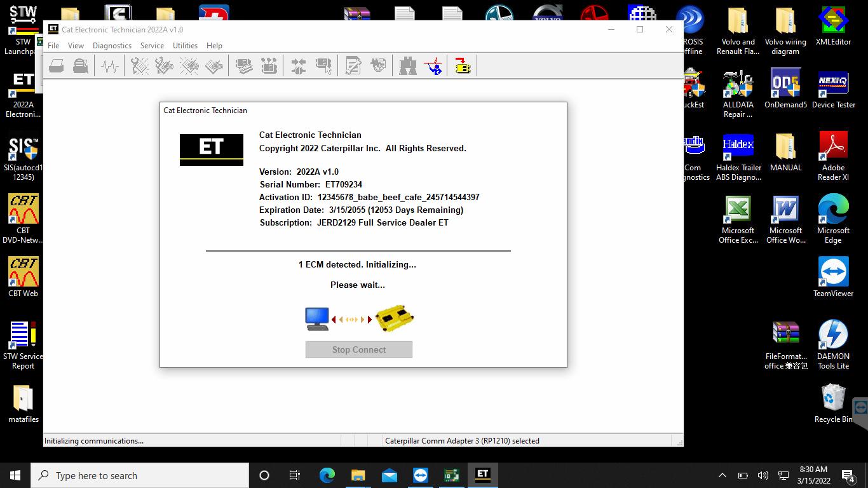
Task: Click the binoculars Find toolbar icon
Action: click(x=408, y=65)
